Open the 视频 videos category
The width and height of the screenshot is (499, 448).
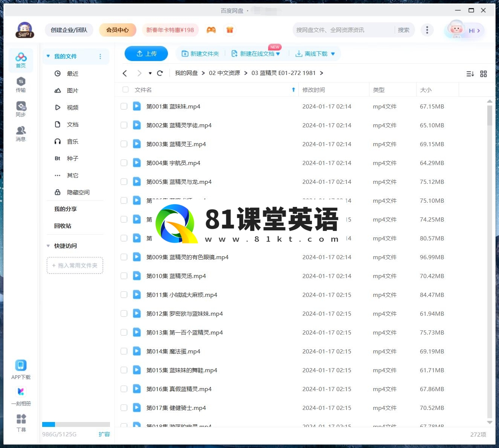(73, 107)
